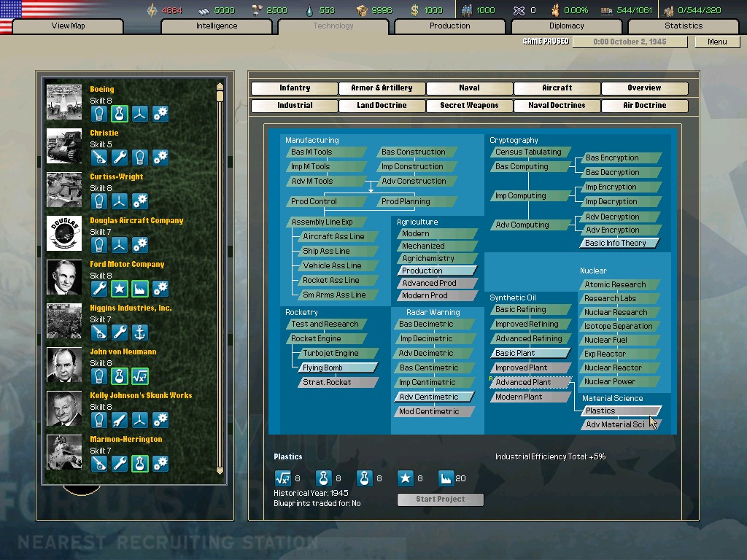Click Boeing's gear industrial engineering icon
The width and height of the screenshot is (747, 560).
click(x=160, y=114)
